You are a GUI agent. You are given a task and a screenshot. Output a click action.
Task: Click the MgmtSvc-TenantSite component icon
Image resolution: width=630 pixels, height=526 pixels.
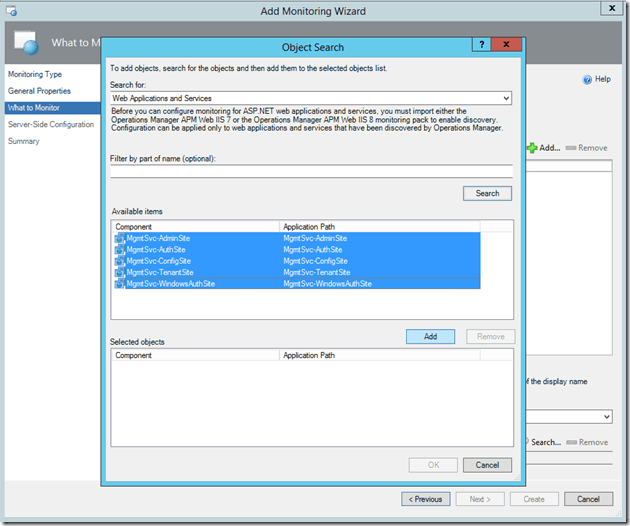tap(119, 272)
